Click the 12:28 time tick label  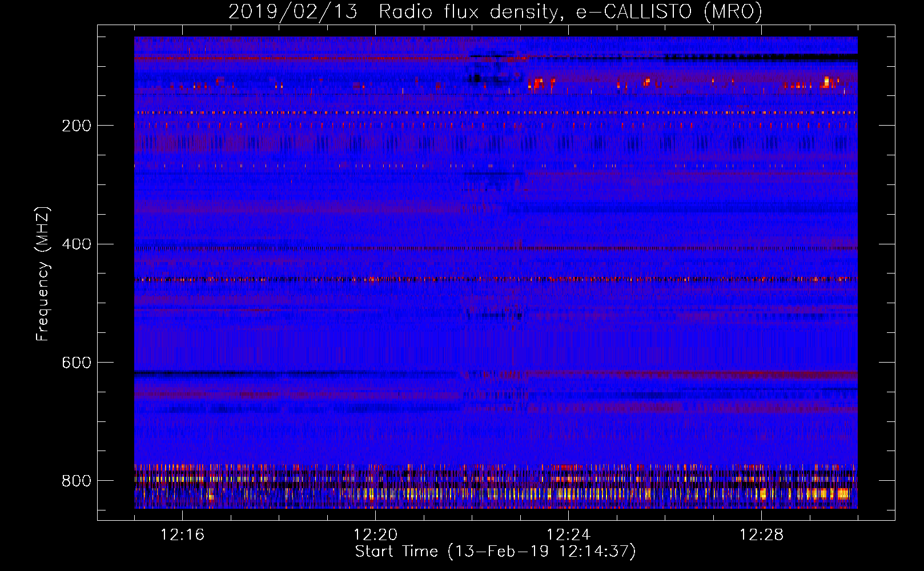[x=761, y=535]
